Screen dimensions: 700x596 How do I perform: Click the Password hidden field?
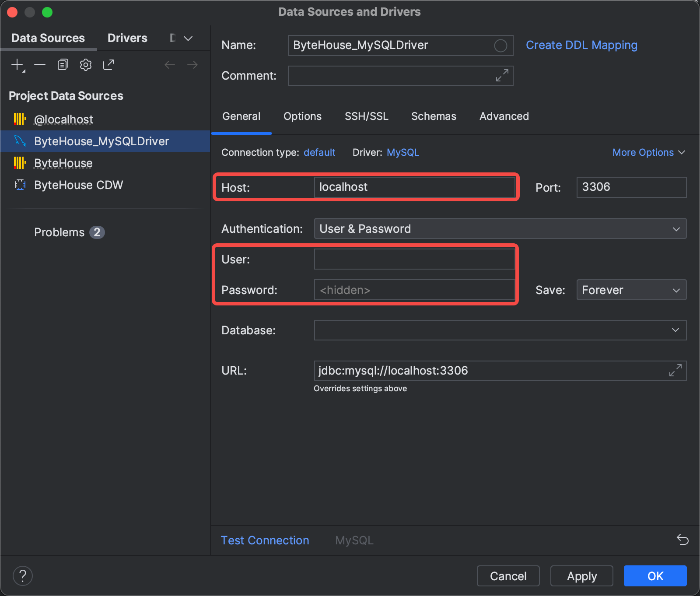point(414,290)
